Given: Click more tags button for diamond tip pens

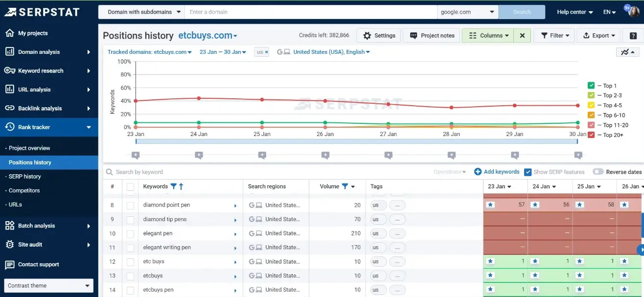Looking at the screenshot, I should pyautogui.click(x=397, y=219).
